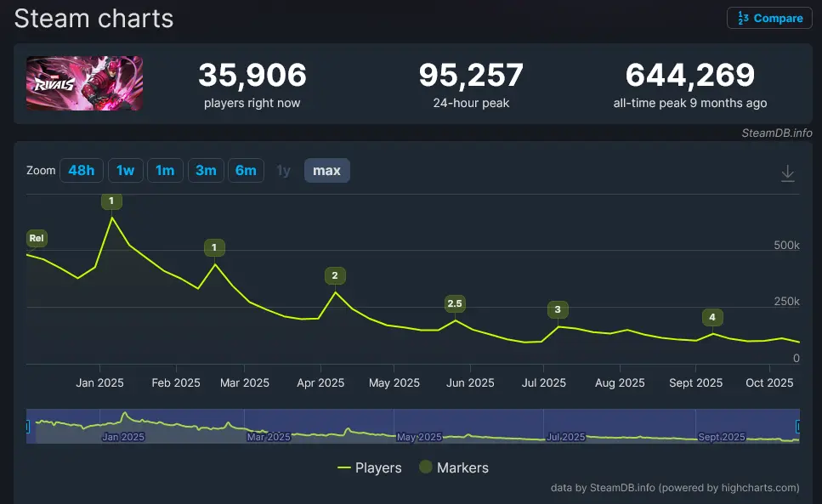Click the chart download icon
Viewport: 822px width, 504px height.
point(787,173)
